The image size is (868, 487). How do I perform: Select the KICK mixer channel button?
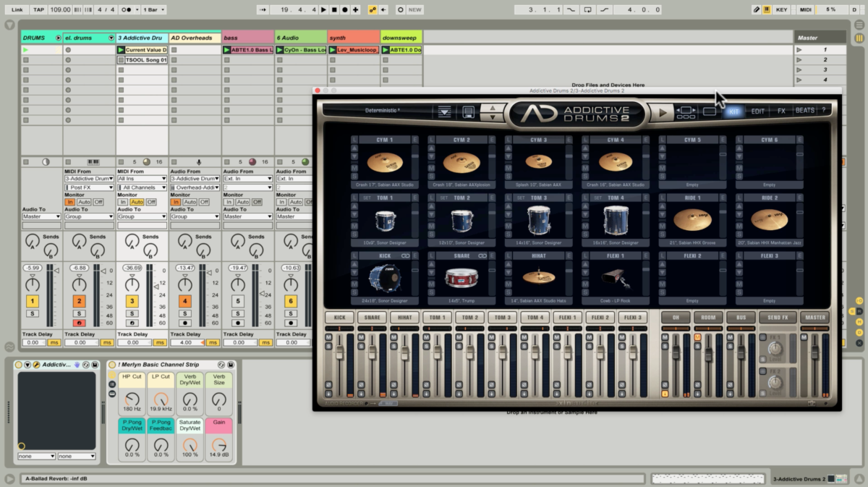[x=339, y=317]
